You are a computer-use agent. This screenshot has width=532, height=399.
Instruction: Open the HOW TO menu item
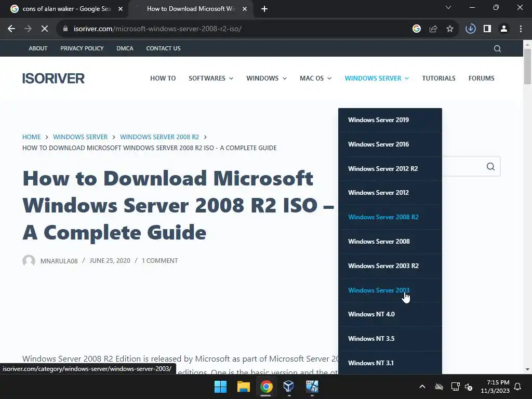pos(163,78)
